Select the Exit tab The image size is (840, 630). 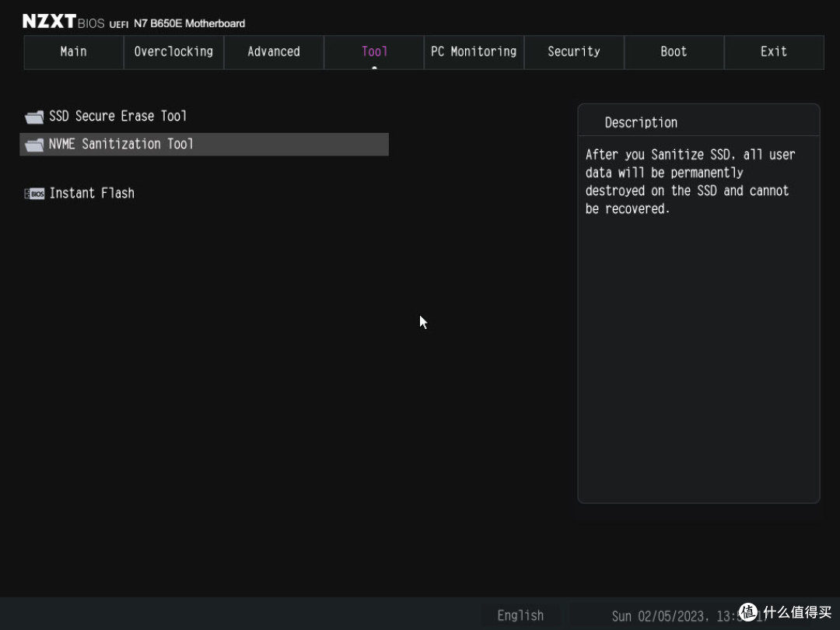[x=774, y=52]
